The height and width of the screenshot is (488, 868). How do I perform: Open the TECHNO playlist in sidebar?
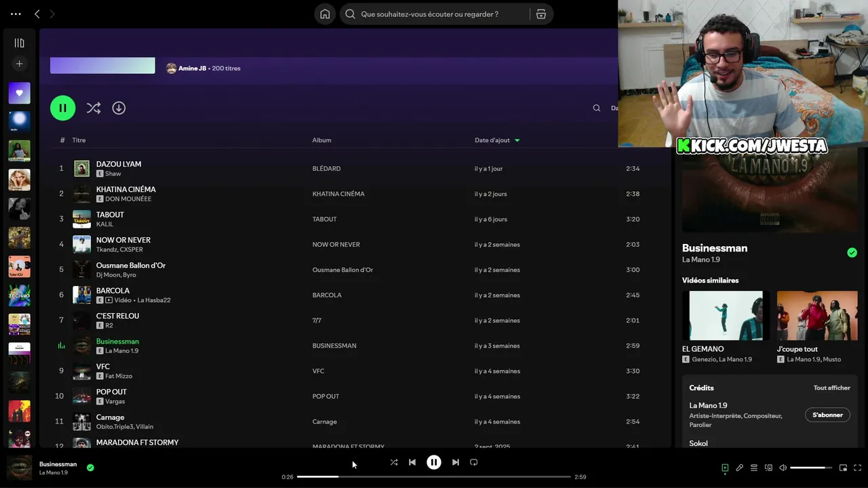(x=19, y=296)
